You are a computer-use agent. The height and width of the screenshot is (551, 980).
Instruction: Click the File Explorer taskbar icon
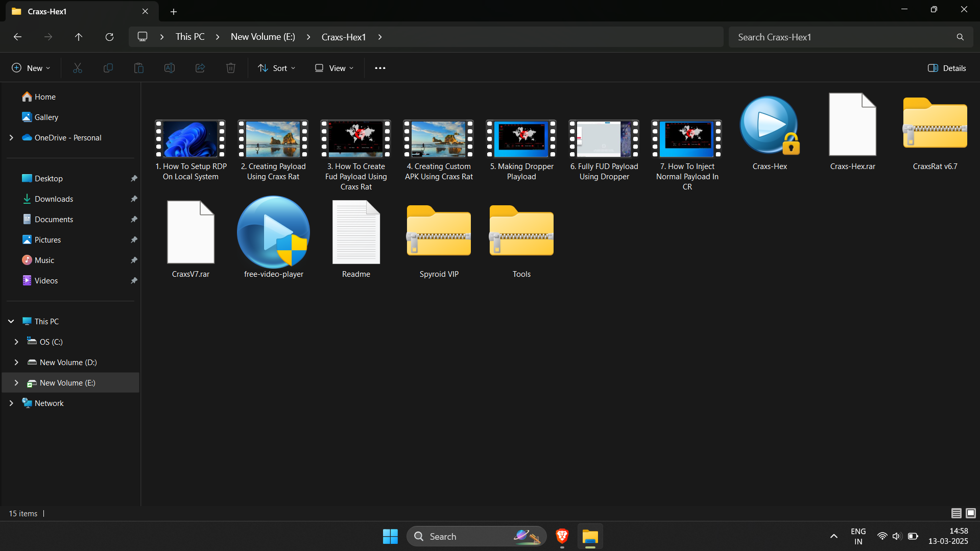(590, 536)
